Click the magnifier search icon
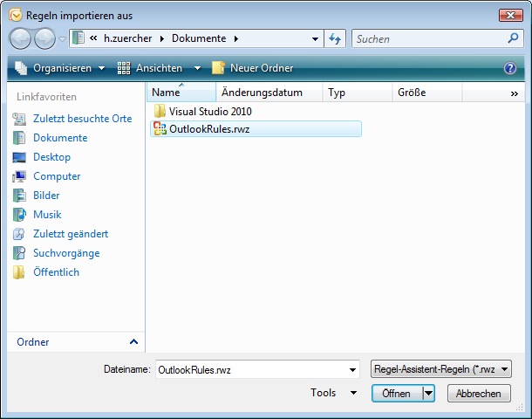The image size is (532, 419). [x=513, y=38]
